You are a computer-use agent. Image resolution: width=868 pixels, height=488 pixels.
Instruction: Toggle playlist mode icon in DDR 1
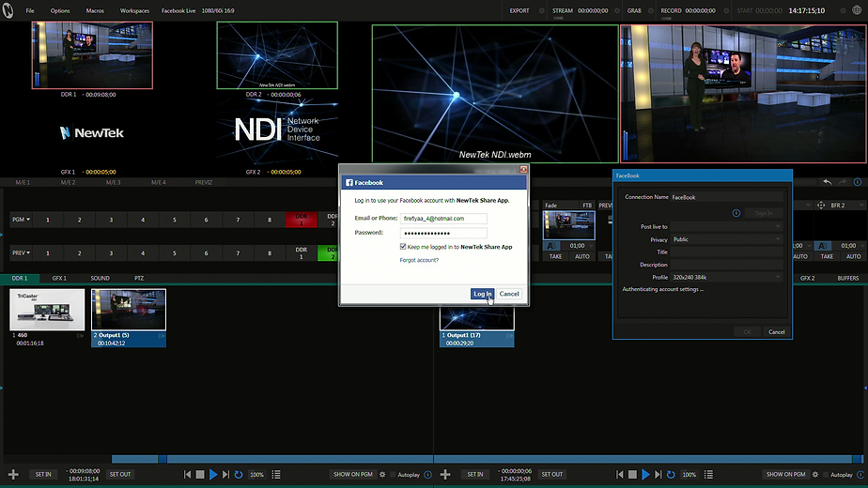click(276, 474)
